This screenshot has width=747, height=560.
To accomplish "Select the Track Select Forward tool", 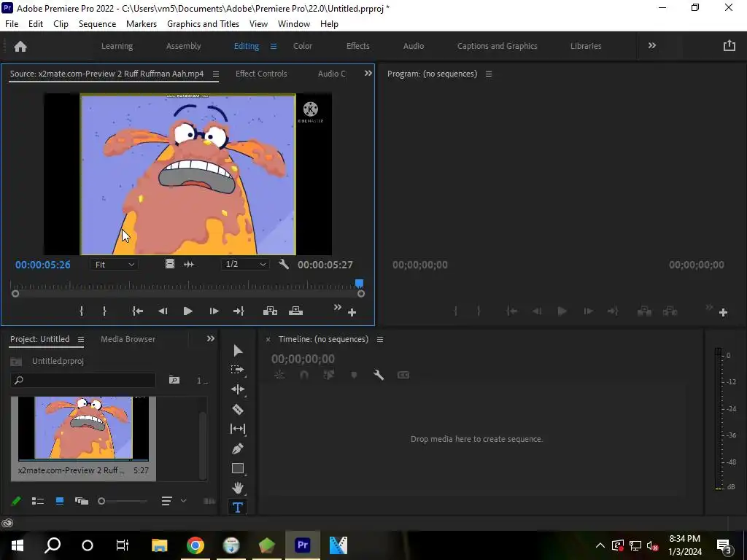I will point(237,370).
